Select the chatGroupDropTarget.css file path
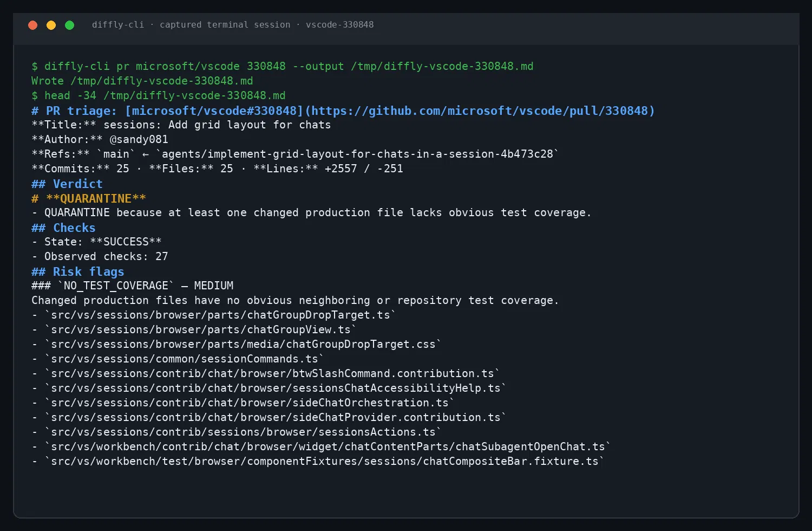The width and height of the screenshot is (812, 531). (x=243, y=344)
